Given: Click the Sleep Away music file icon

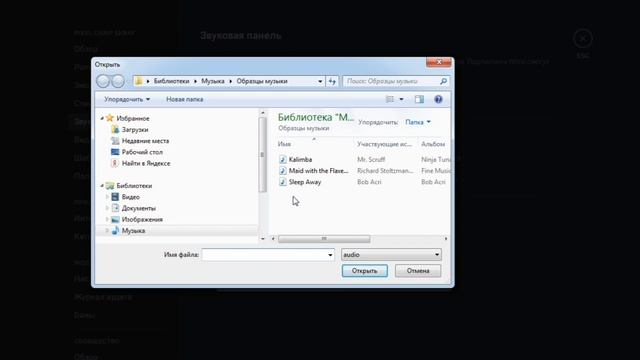Looking at the screenshot, I should coord(282,182).
